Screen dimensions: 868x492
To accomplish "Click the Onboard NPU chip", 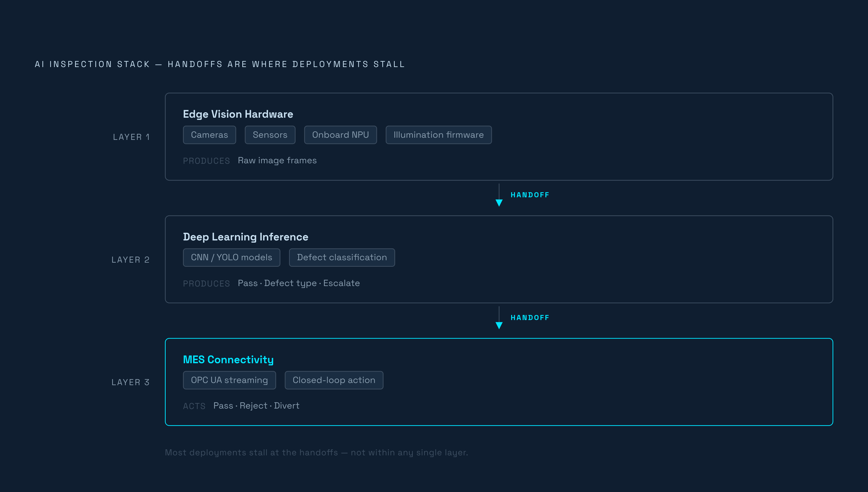I will [340, 135].
